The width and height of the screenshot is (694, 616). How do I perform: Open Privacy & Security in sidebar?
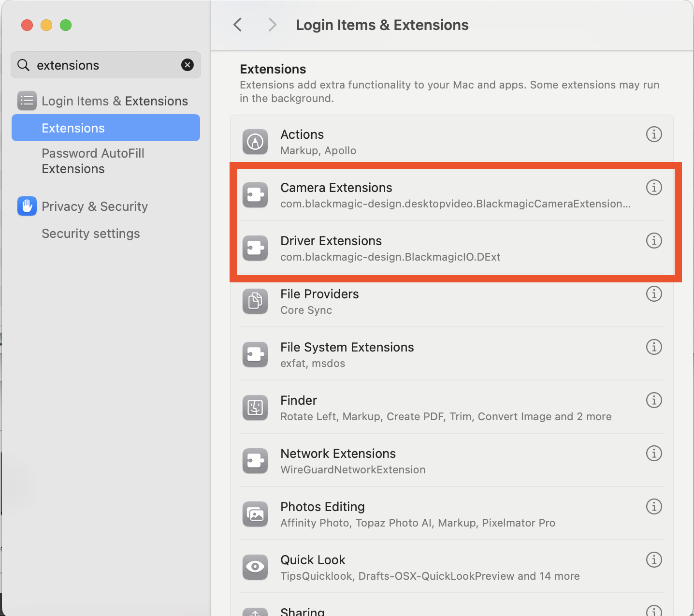point(106,206)
